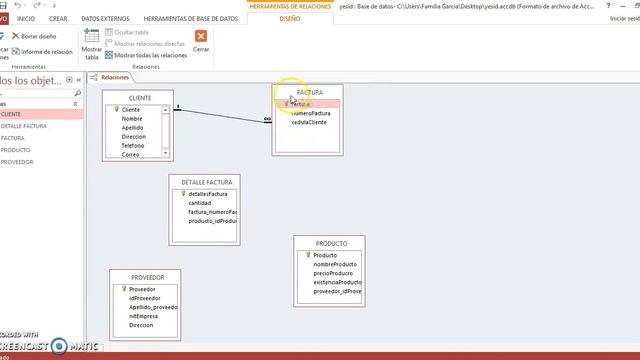Click the primary key icon beside Producto field

point(308,255)
